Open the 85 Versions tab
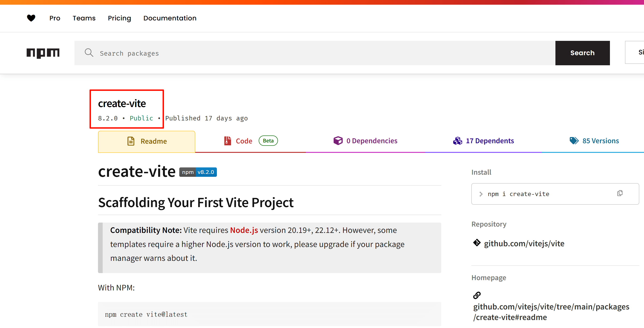 (x=601, y=140)
